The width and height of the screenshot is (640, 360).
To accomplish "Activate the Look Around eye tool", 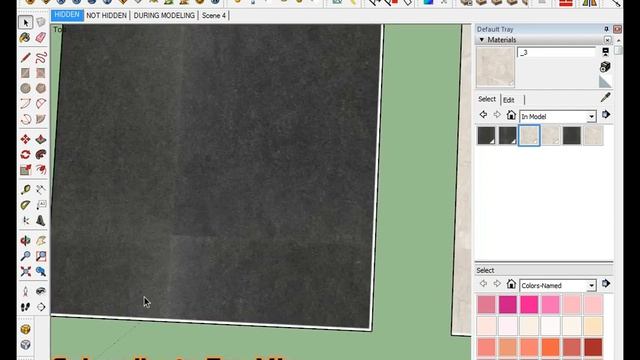I will [41, 291].
